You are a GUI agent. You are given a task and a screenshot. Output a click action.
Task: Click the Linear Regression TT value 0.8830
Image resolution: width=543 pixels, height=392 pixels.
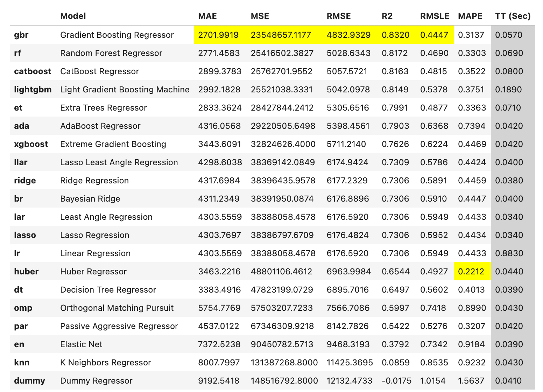tap(509, 253)
